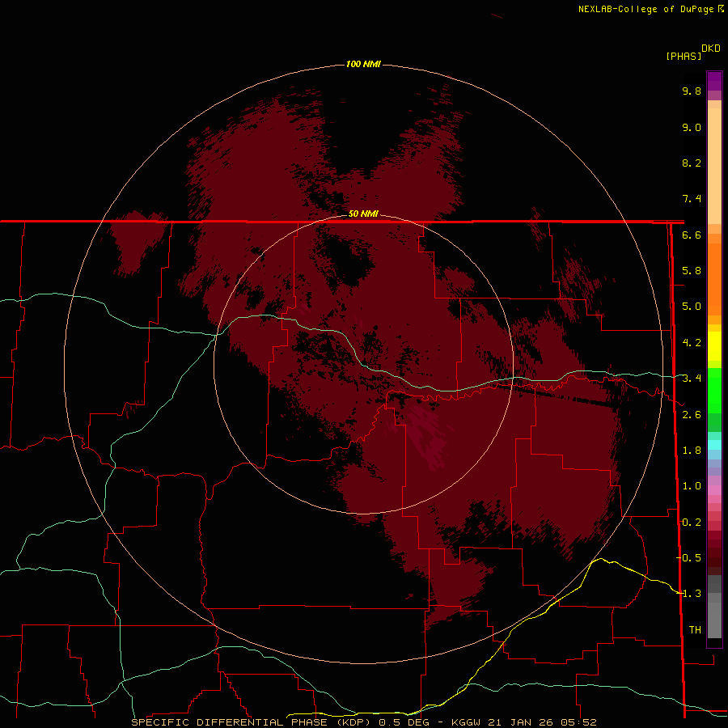Click the 1.0 scale value
Screen dimensions: 728x728
pyautogui.click(x=692, y=486)
